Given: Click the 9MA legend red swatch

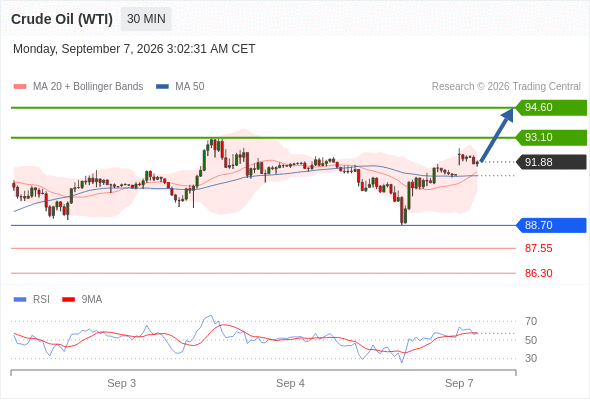Looking at the screenshot, I should click(68, 300).
